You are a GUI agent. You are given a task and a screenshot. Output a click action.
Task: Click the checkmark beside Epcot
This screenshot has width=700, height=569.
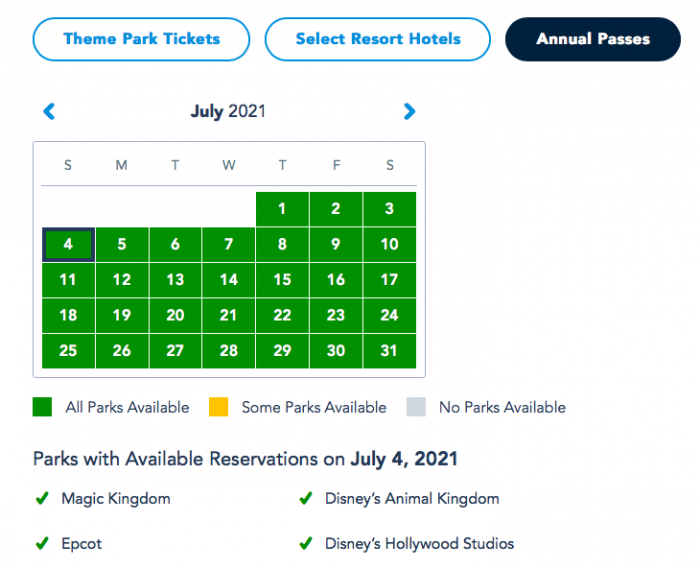pos(42,544)
